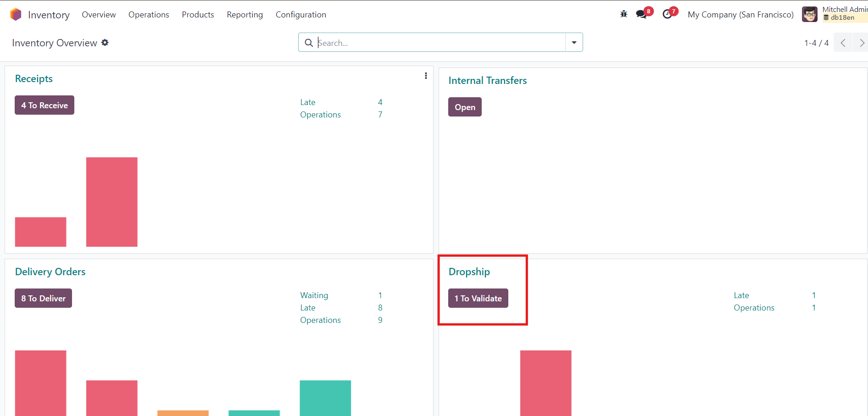Click the gear icon beside Inventory Overview
Image resolution: width=868 pixels, height=416 pixels.
[x=105, y=43]
